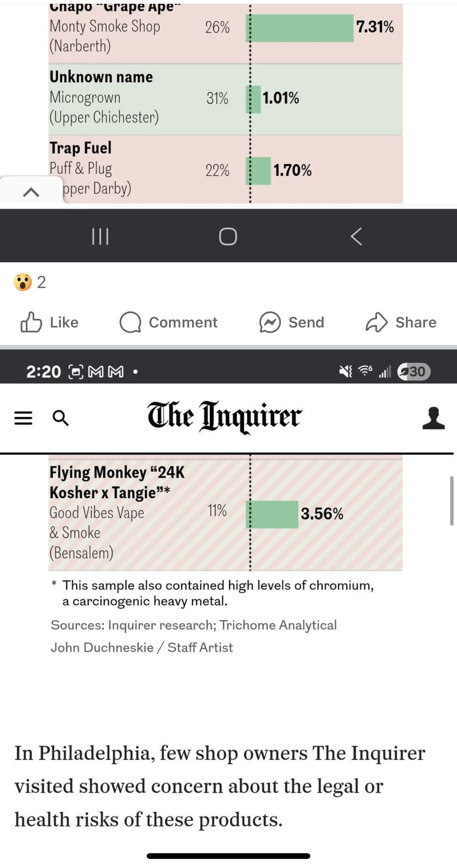Tap the Messenger Send icon
This screenshot has width=457, height=868.
point(270,322)
